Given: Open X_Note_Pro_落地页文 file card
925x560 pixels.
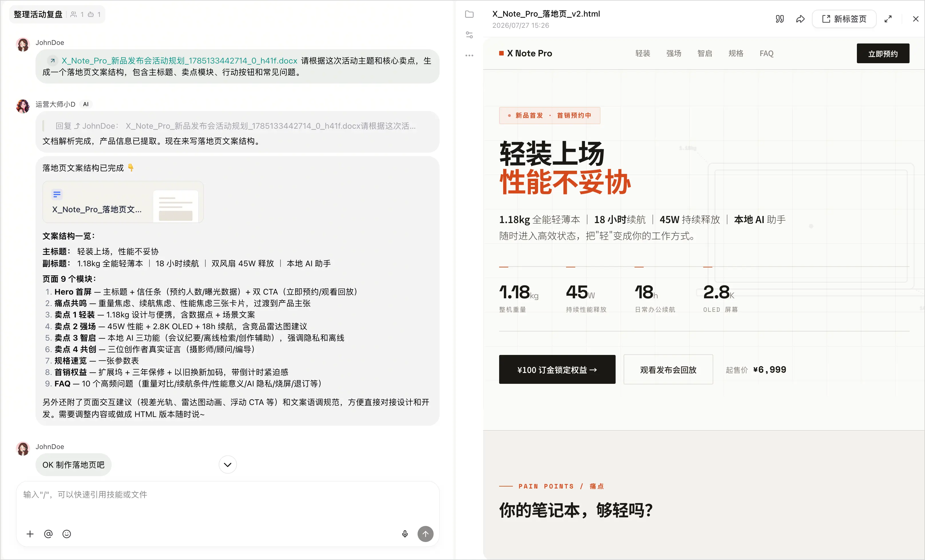Looking at the screenshot, I should [123, 202].
